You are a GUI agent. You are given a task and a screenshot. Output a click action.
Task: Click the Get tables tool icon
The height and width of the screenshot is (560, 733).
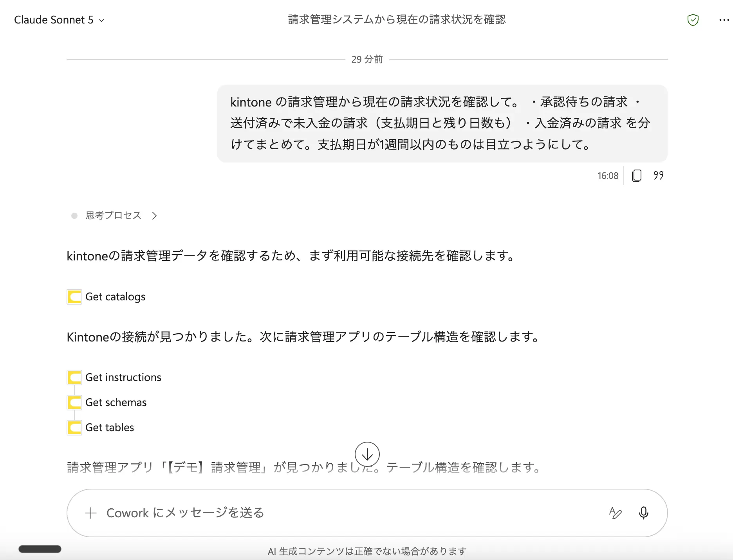(74, 428)
